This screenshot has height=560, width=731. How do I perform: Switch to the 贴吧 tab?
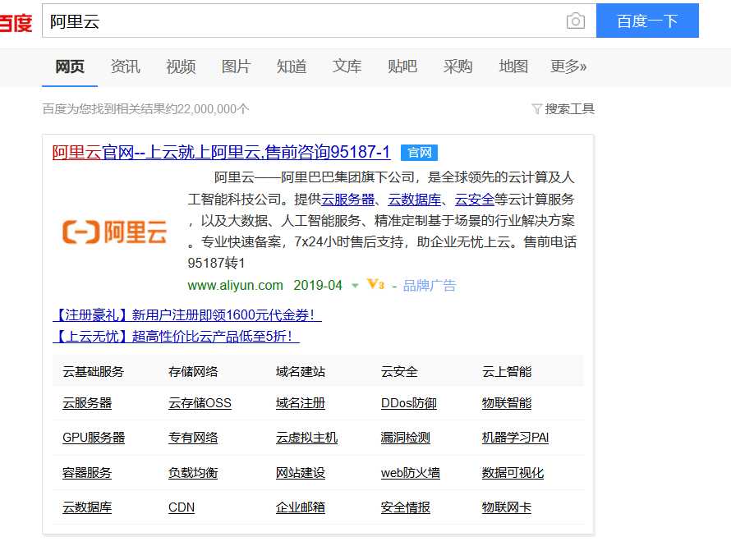click(402, 67)
